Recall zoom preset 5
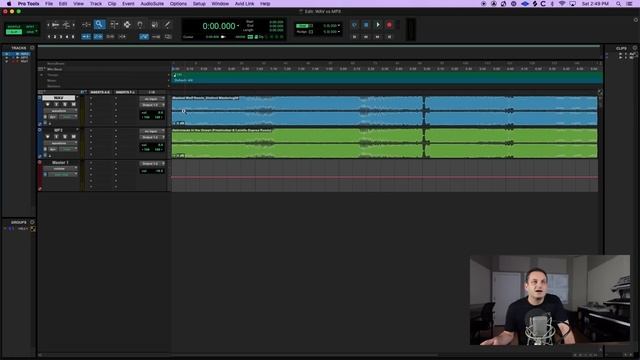640x360 pixels. tap(73, 37)
